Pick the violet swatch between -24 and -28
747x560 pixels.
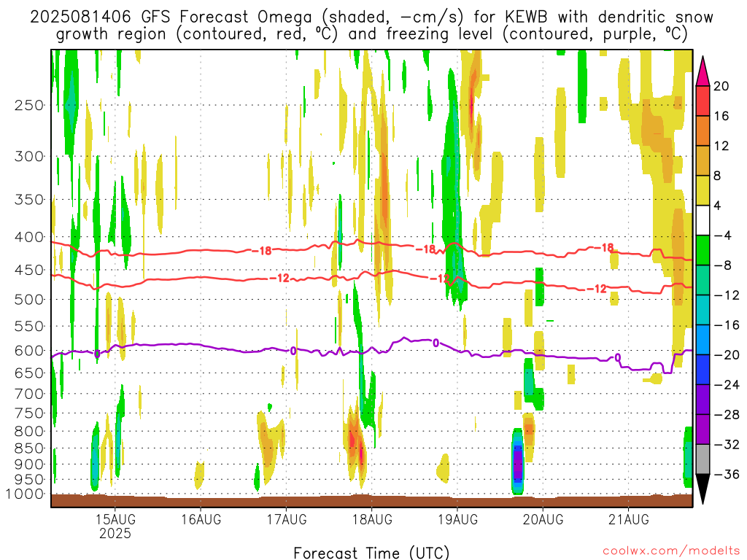[x=703, y=400]
